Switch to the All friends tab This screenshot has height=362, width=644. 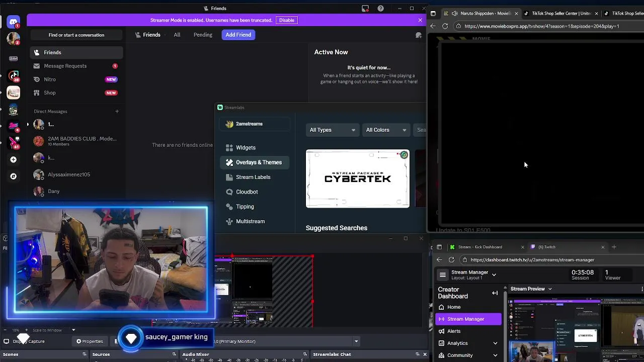pyautogui.click(x=177, y=35)
